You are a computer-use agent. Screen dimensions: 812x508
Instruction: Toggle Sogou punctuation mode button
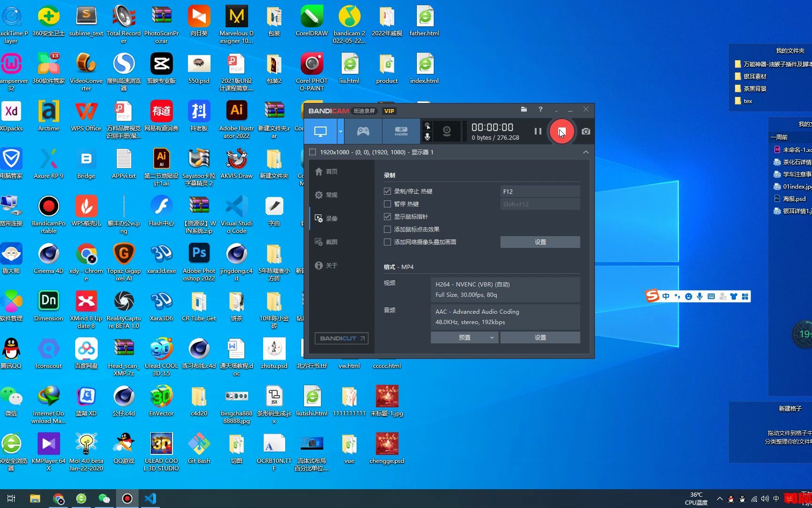point(677,296)
